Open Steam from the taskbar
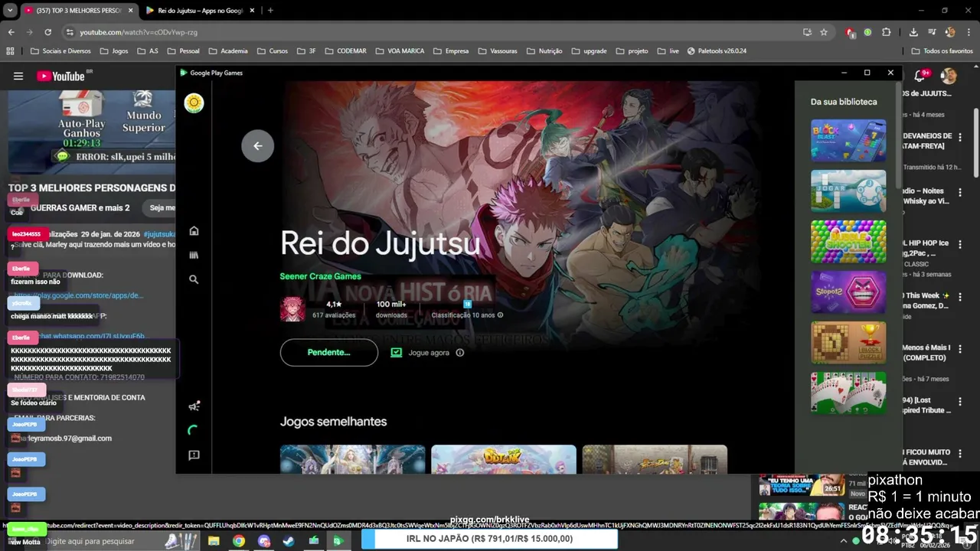 coord(289,541)
